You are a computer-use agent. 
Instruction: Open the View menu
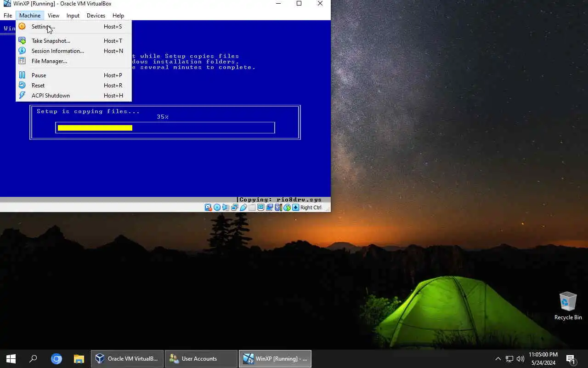pyautogui.click(x=53, y=16)
